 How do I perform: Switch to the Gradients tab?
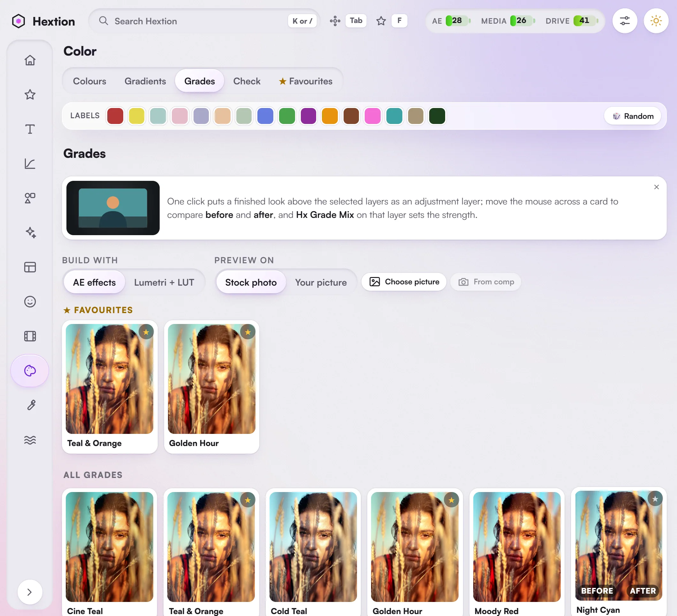tap(145, 81)
